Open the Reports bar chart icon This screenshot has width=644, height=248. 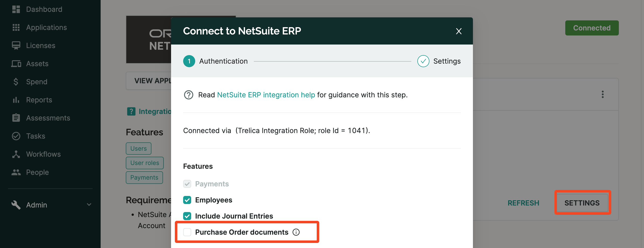coord(16,100)
